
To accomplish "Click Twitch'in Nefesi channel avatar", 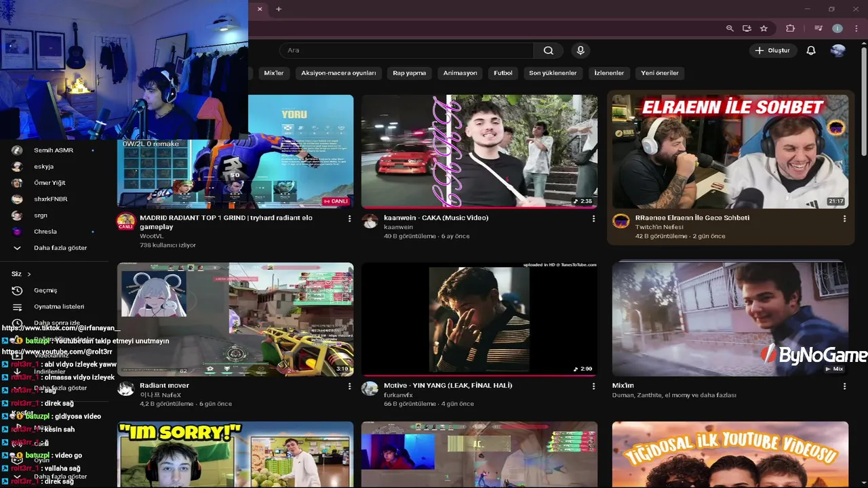I will click(x=620, y=222).
